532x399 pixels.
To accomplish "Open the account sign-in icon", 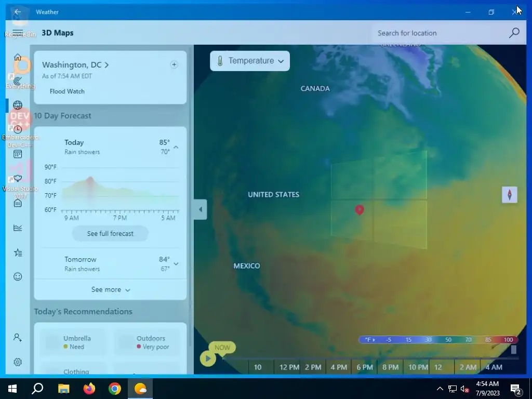I will (18, 337).
